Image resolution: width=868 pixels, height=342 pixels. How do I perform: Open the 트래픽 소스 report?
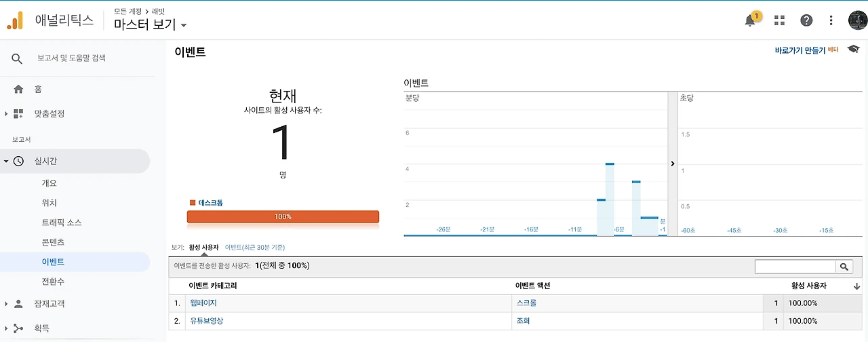[x=61, y=223]
